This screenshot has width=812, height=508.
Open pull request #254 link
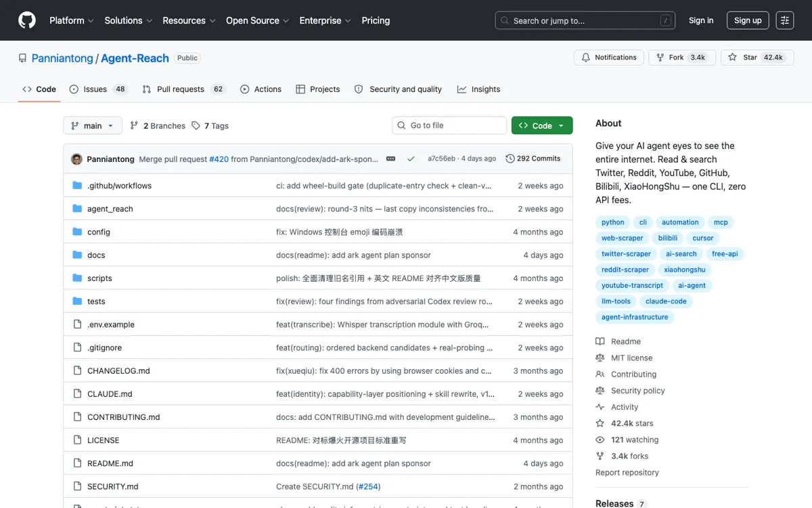click(x=368, y=486)
